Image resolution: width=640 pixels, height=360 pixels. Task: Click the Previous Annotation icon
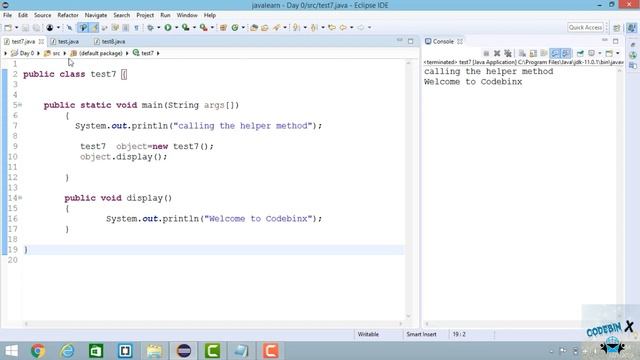[314, 27]
